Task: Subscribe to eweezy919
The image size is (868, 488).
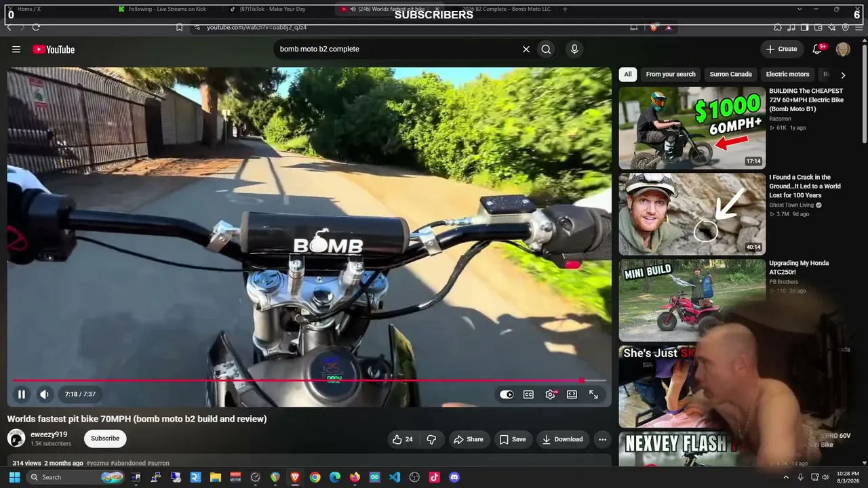Action: tap(105, 439)
